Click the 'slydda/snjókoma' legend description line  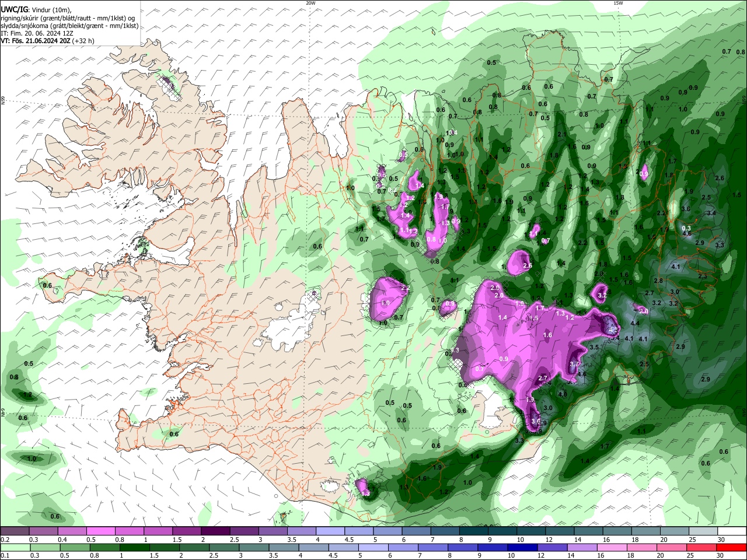coord(69,26)
